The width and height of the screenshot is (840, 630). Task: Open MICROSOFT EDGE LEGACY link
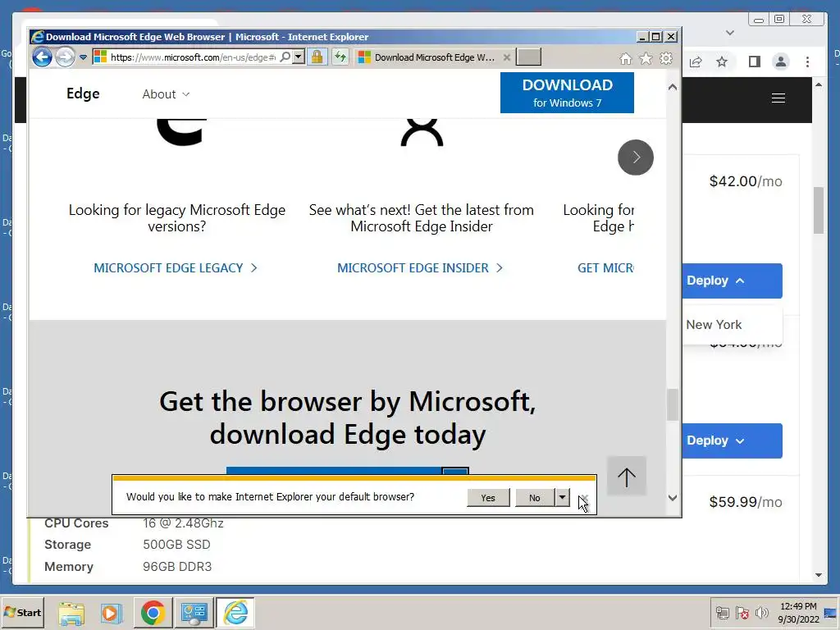(x=176, y=268)
